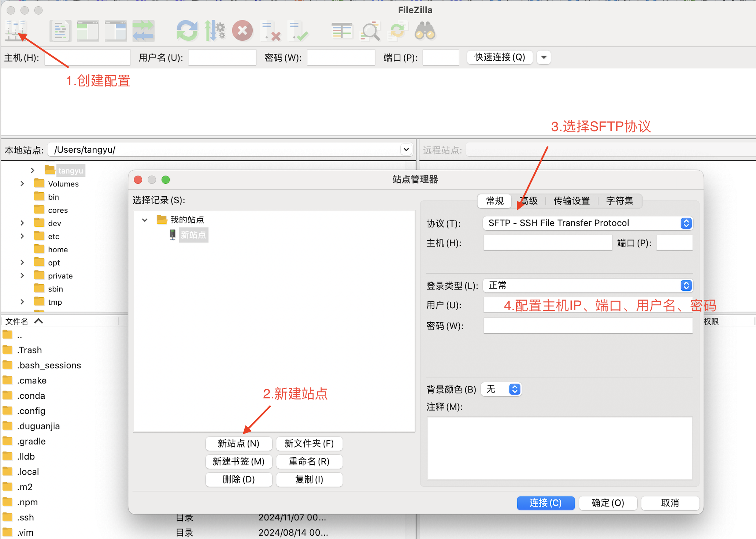Switch to the 传输设置 tab
756x539 pixels.
coord(571,201)
